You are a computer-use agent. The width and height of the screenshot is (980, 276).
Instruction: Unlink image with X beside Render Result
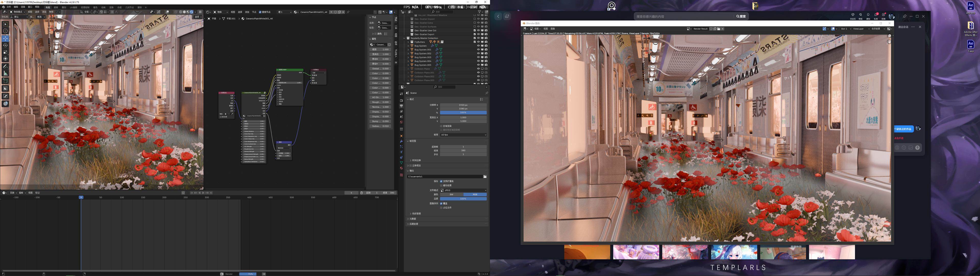pyautogui.click(x=722, y=29)
